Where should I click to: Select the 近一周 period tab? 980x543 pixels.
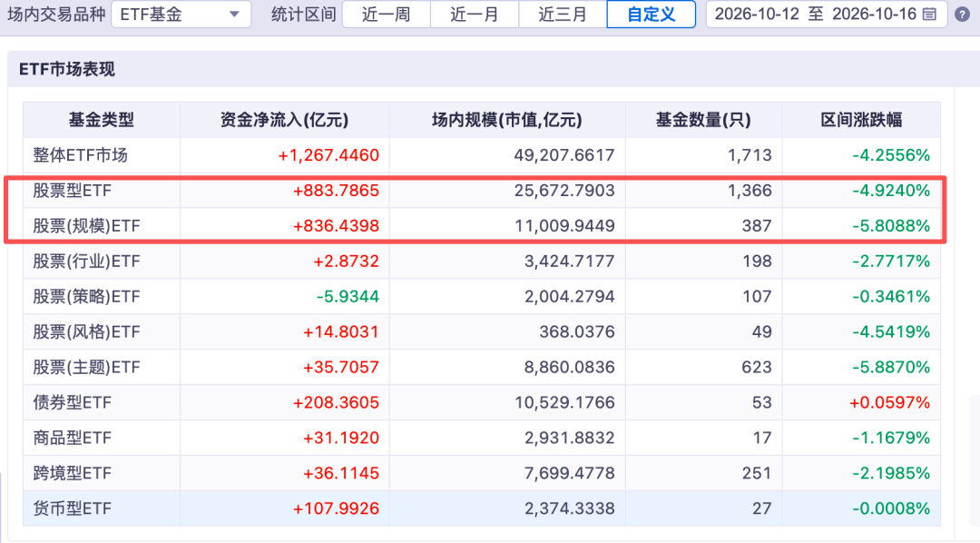click(387, 14)
